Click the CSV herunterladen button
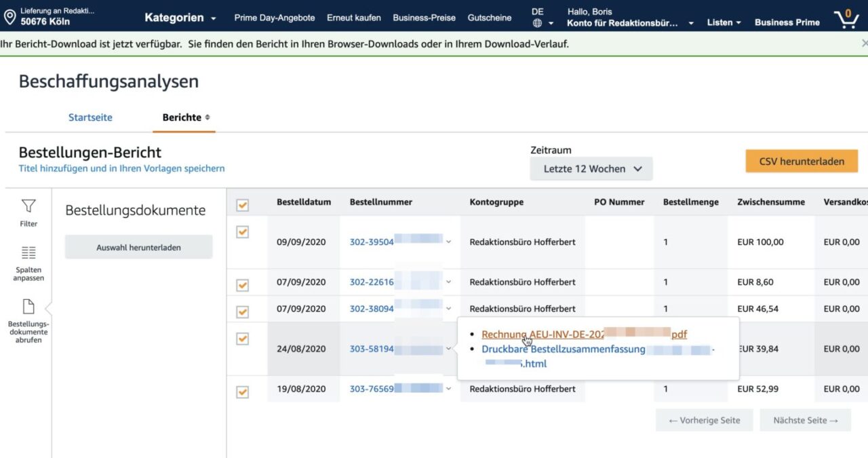Viewport: 868px width, 458px height. pyautogui.click(x=801, y=161)
